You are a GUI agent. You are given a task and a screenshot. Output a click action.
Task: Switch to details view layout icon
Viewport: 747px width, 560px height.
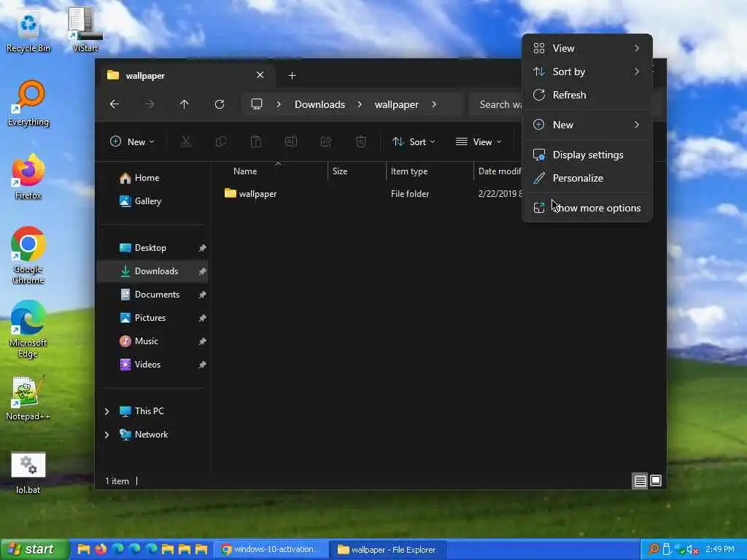coord(640,481)
